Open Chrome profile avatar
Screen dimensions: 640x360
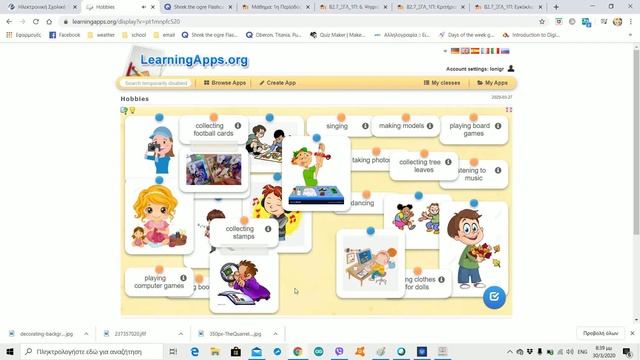pos(618,22)
